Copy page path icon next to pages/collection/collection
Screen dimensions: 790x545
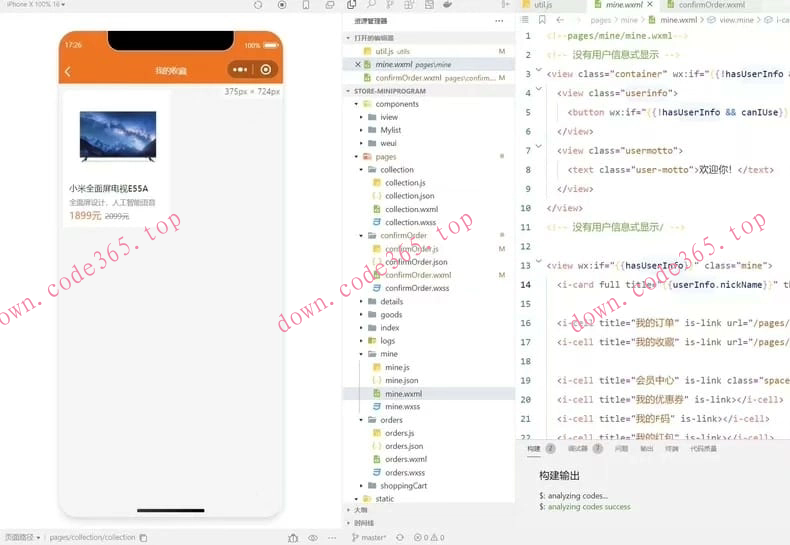143,538
